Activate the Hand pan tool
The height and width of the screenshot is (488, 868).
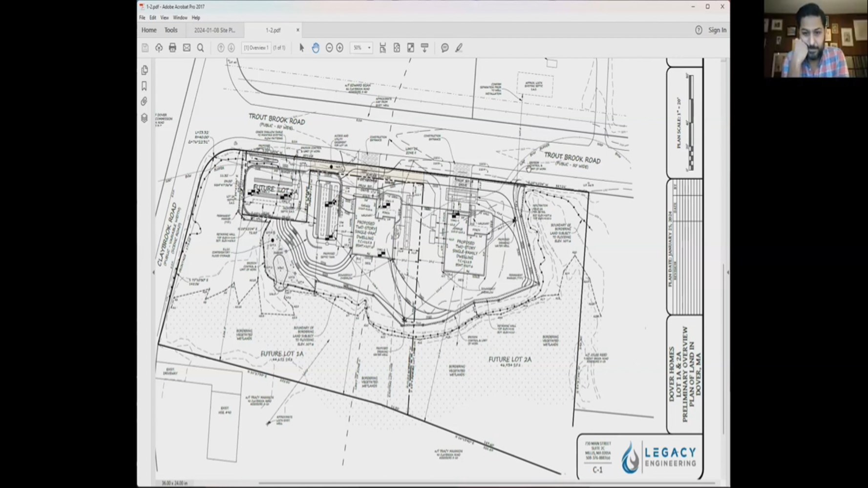tap(316, 48)
